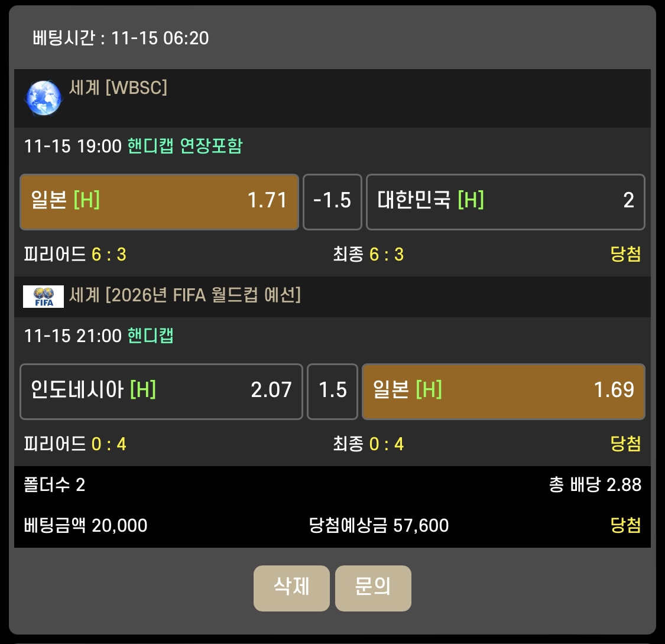Screen dimensions: 665x644
Task: Click 세계 [2026년 FIFA 월드컵 예선] league title
Action: pos(185,294)
